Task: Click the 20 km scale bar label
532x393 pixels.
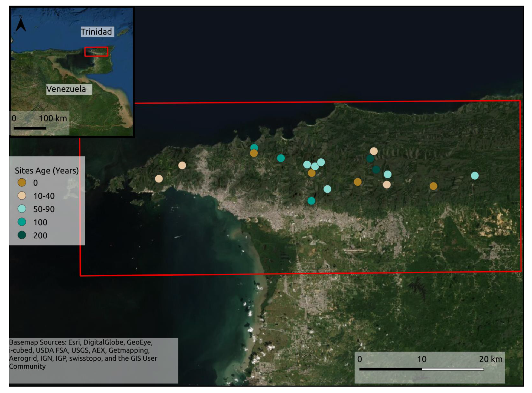Action: point(491,359)
